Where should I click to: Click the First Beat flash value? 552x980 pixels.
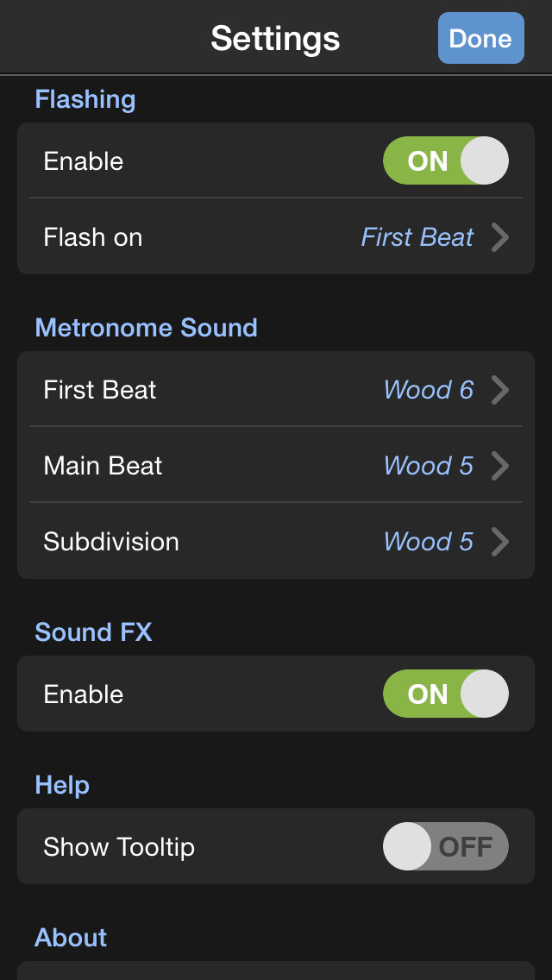(417, 237)
